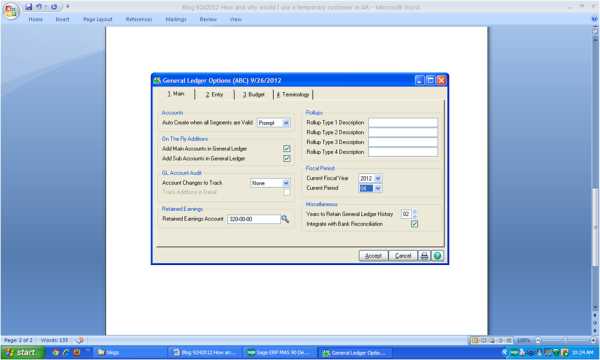Switch to Sage ERP MAS 90 taskbar button

(x=279, y=352)
